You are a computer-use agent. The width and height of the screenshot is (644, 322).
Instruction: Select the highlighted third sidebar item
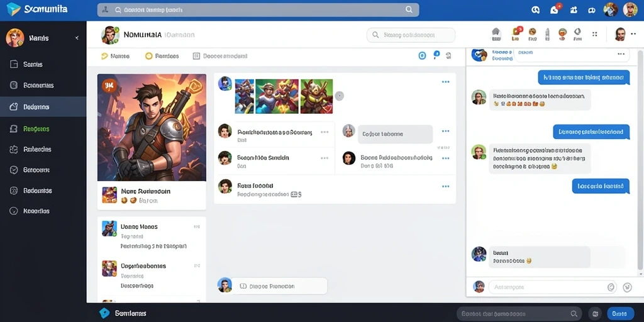click(43, 107)
